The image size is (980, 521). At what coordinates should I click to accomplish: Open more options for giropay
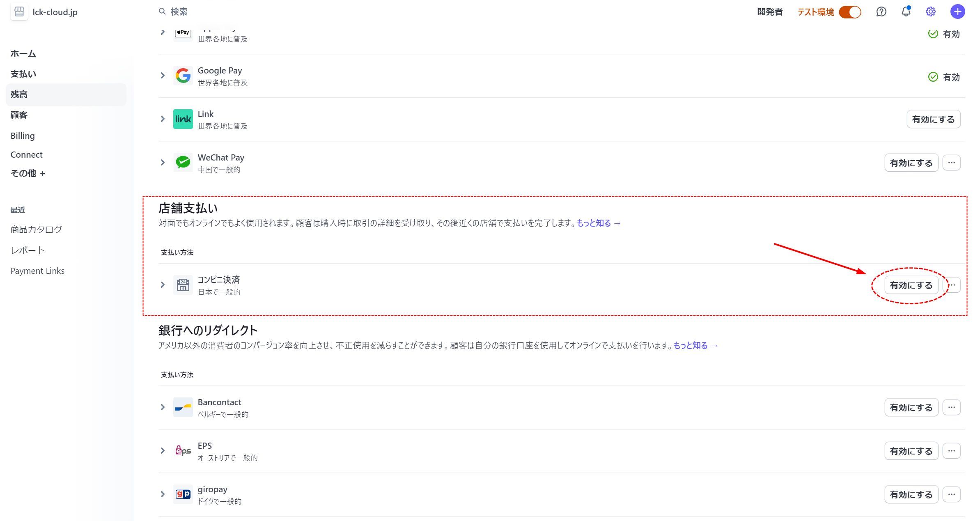coord(951,495)
